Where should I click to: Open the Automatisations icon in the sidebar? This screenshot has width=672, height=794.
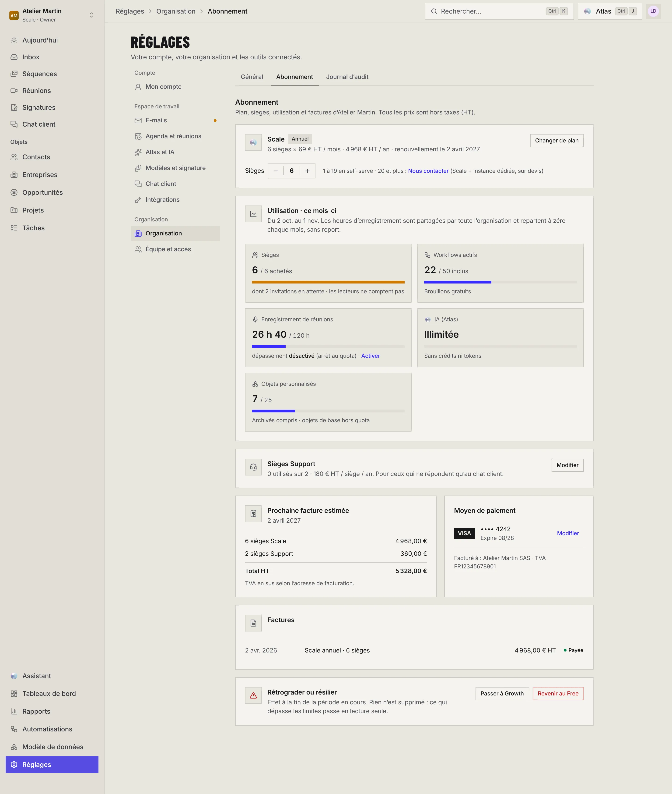(x=14, y=729)
